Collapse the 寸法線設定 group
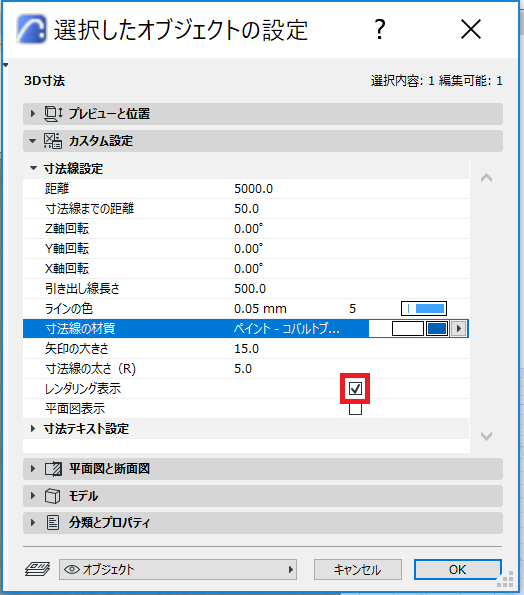524x595 pixels. point(33,168)
